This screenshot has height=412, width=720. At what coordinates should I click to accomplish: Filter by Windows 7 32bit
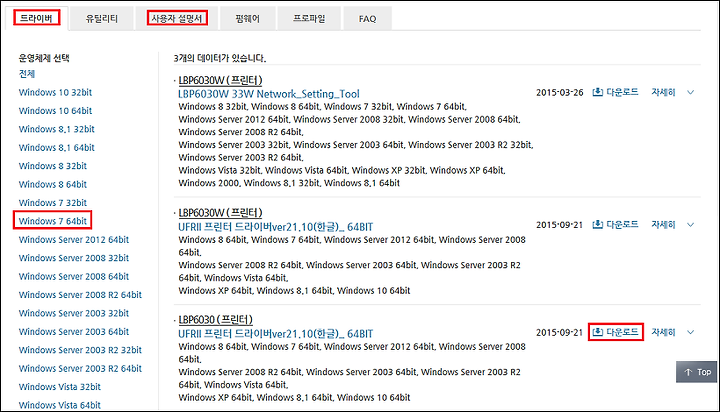click(x=52, y=203)
